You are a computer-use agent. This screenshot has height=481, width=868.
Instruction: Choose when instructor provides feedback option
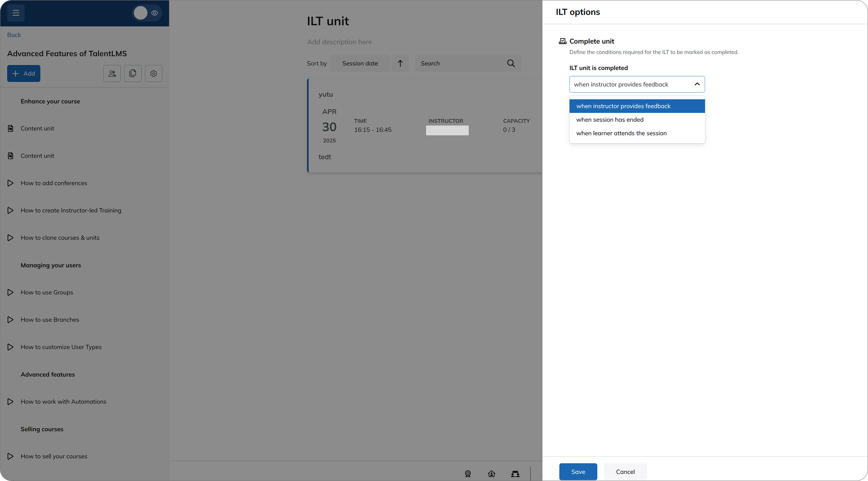click(x=637, y=106)
